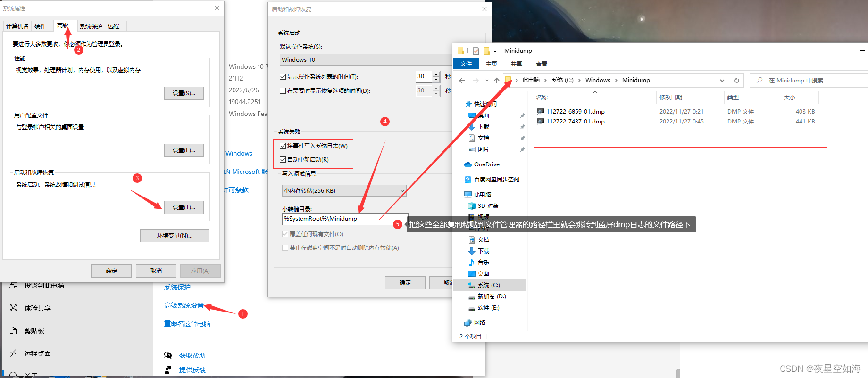Switch to 远程 tab in System Properties
868x378 pixels.
(x=114, y=26)
